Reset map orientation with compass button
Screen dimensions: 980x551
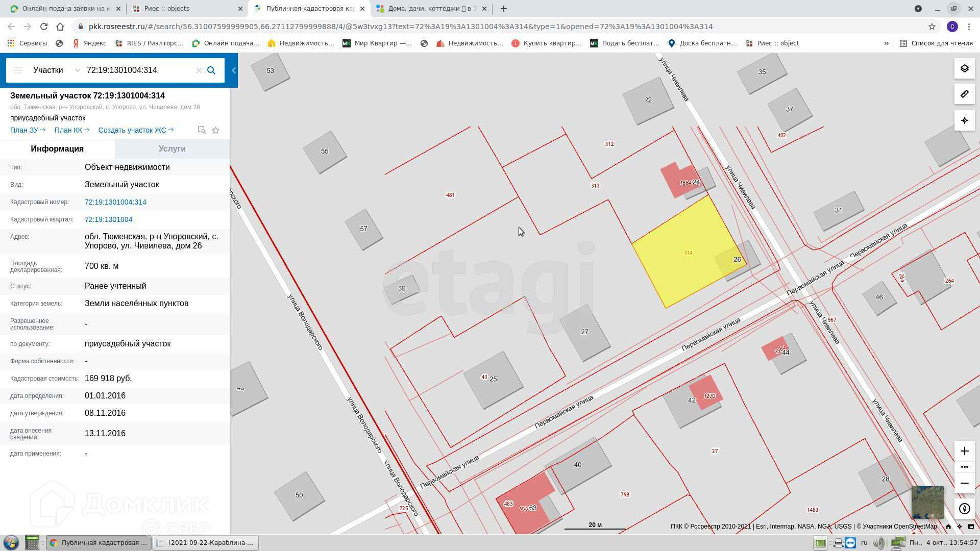[x=964, y=509]
